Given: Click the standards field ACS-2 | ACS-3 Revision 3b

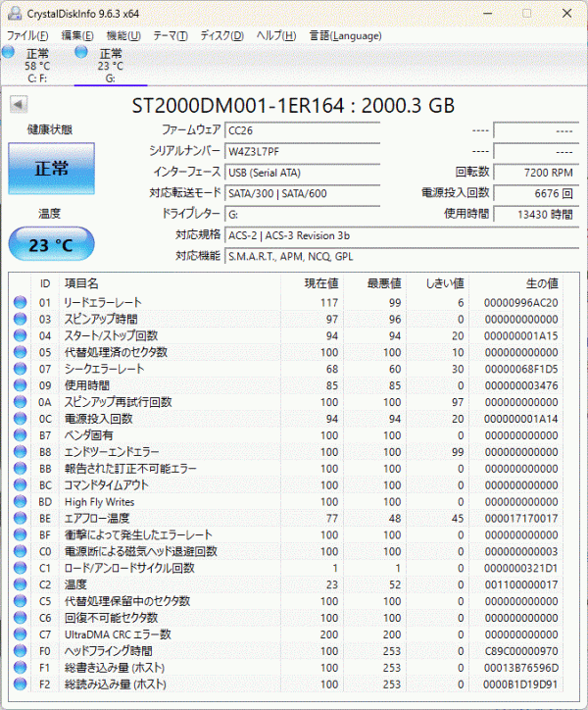Looking at the screenshot, I should tap(402, 235).
